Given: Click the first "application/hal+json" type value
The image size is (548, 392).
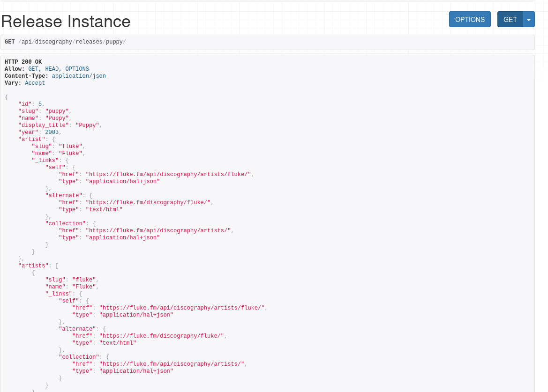Looking at the screenshot, I should point(123,181).
